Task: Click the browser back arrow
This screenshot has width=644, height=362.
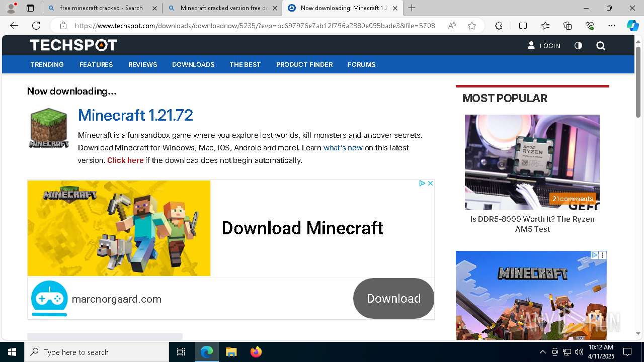Action: coord(14,26)
